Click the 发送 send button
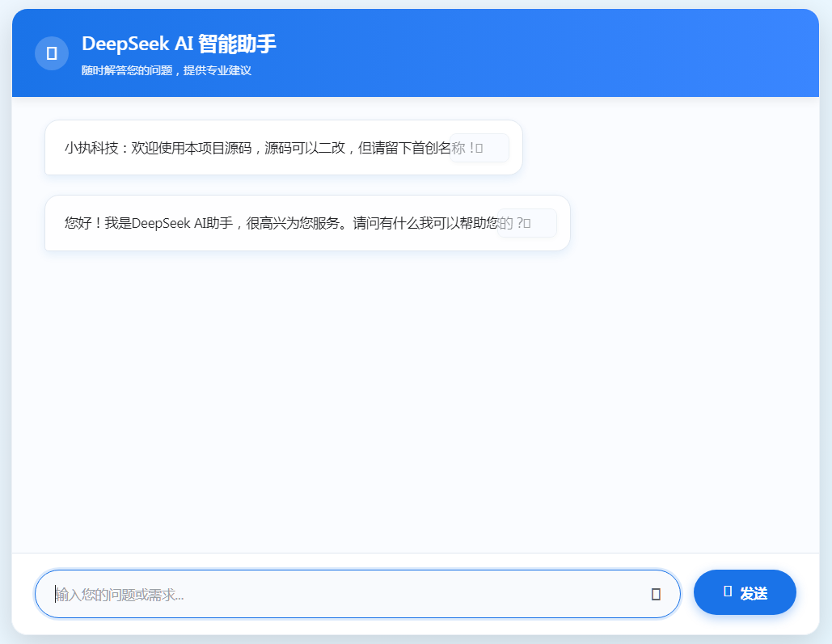Screen dimensions: 832x644 pos(745,592)
